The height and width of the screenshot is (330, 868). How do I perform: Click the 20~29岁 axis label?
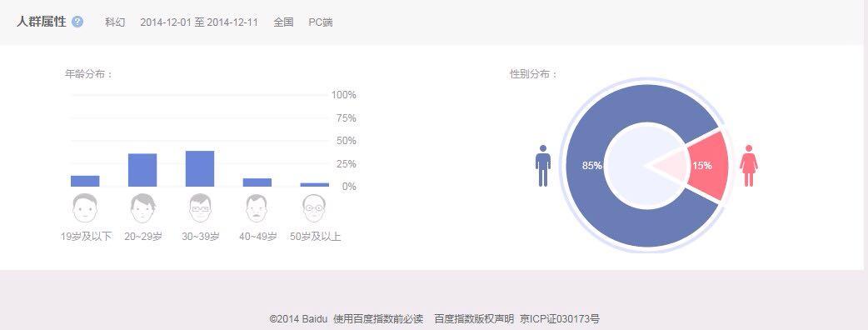(143, 237)
